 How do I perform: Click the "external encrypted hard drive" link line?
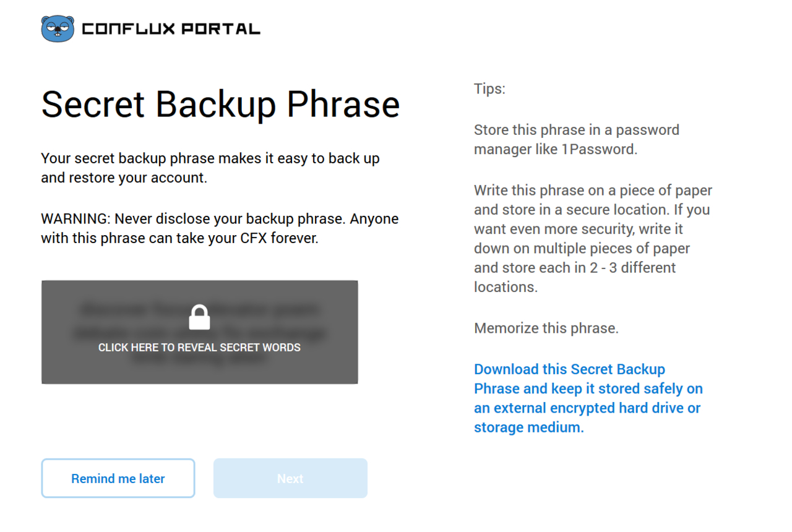coord(587,408)
